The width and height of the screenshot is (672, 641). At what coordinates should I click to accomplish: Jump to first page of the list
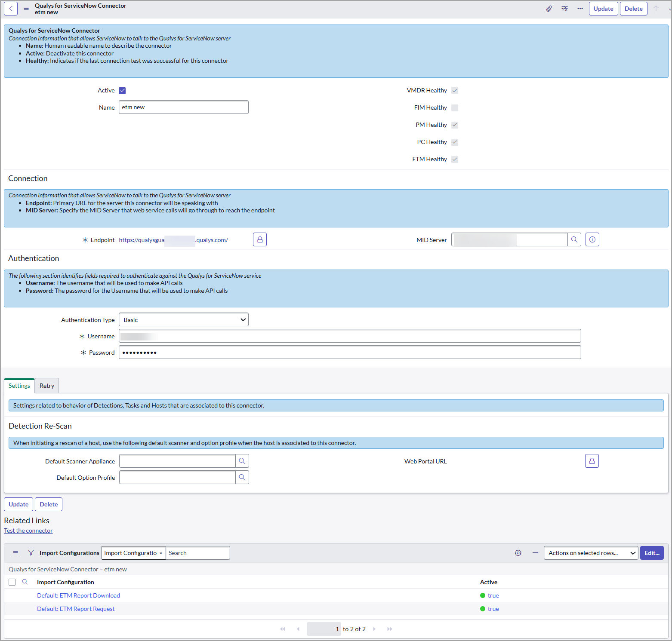click(x=283, y=629)
